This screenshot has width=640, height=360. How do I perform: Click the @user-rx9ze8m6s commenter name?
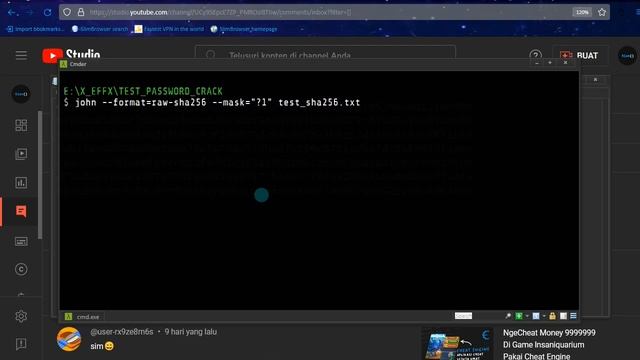[x=122, y=332]
